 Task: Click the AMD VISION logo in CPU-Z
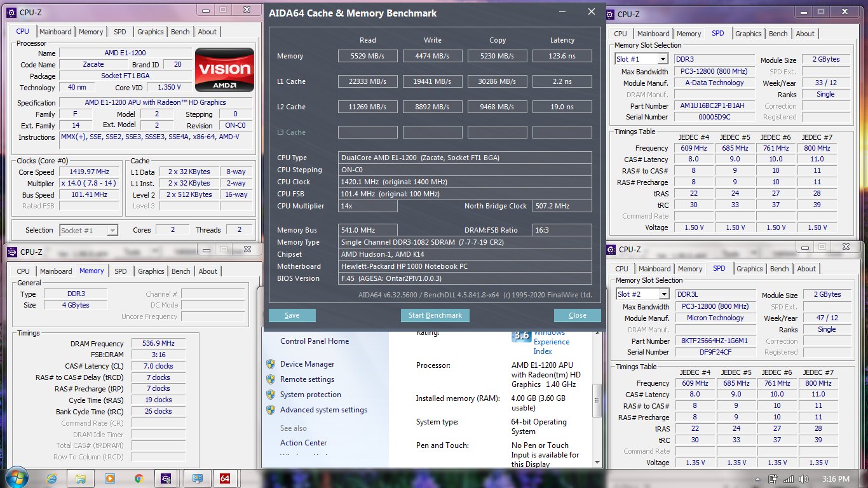(224, 70)
